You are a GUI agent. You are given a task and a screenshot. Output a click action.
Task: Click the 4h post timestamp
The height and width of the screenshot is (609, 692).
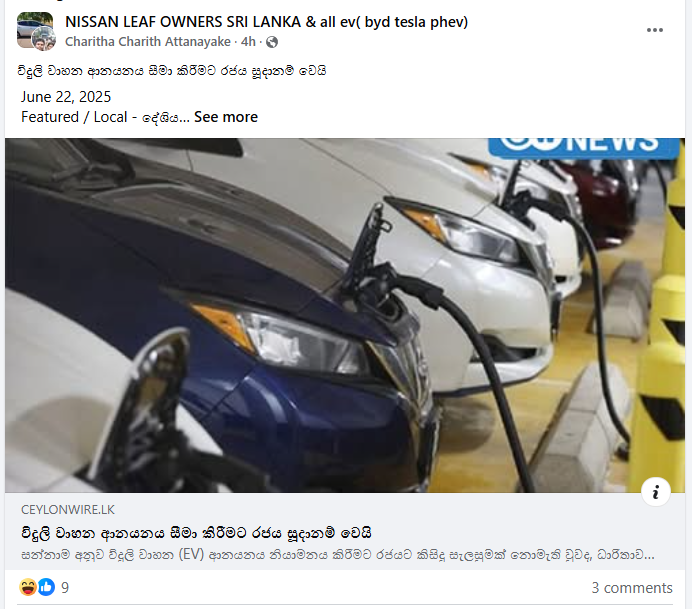point(248,41)
